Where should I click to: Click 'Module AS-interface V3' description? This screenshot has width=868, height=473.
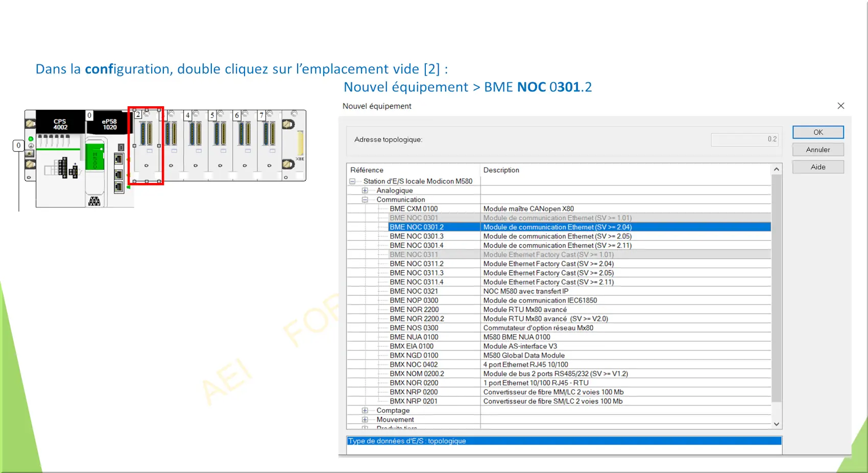[x=520, y=347]
